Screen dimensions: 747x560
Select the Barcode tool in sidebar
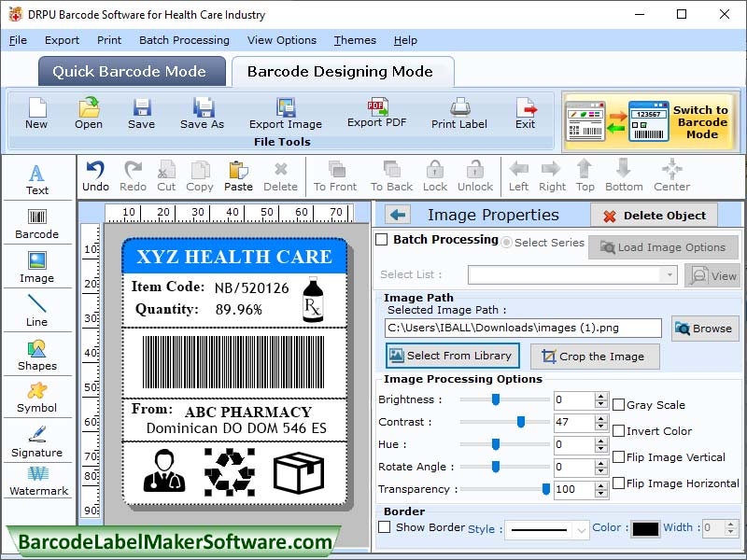coord(36,224)
